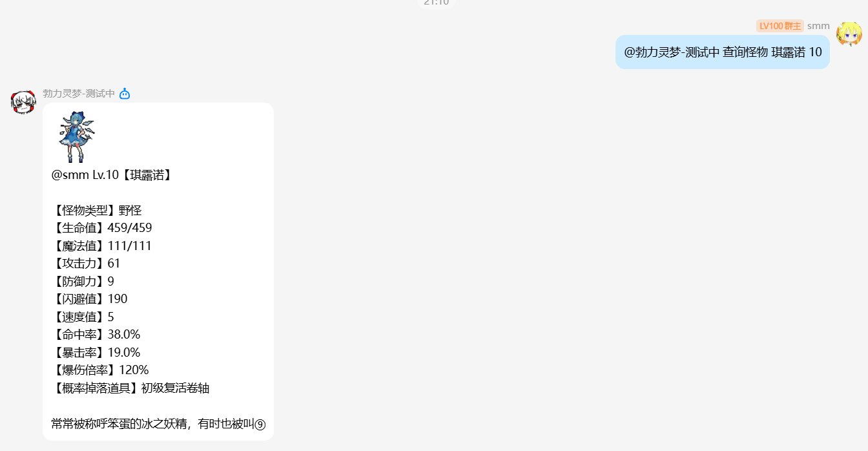The width and height of the screenshot is (868, 451).
Task: Click the 初级复活卷轴 drop item text
Action: pos(175,388)
